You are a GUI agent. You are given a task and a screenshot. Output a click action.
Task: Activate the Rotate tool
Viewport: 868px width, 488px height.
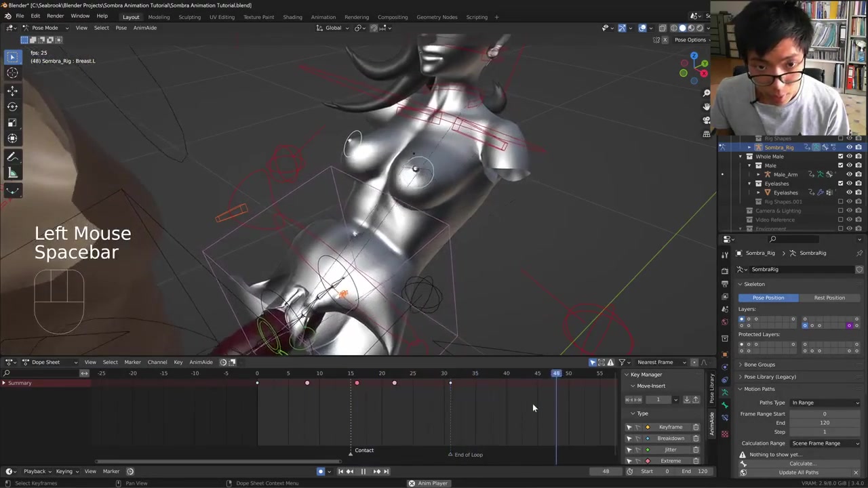12,106
